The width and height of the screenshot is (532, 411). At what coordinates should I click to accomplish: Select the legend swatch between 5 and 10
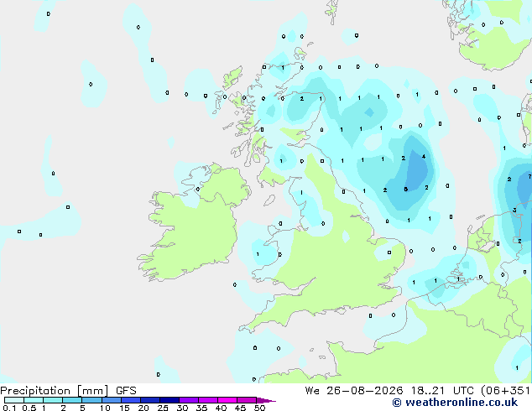click(92, 400)
